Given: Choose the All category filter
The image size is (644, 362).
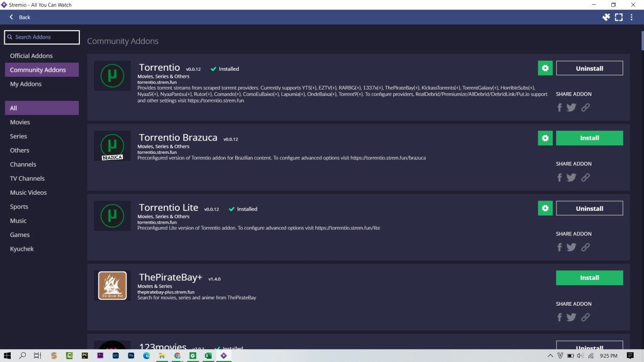Looking at the screenshot, I should 42,108.
